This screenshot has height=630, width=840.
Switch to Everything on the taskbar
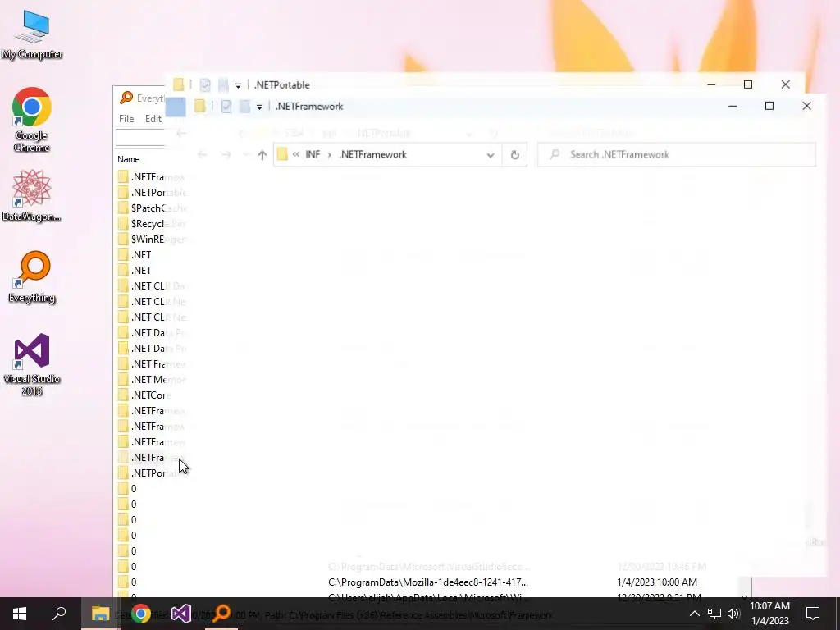click(221, 614)
